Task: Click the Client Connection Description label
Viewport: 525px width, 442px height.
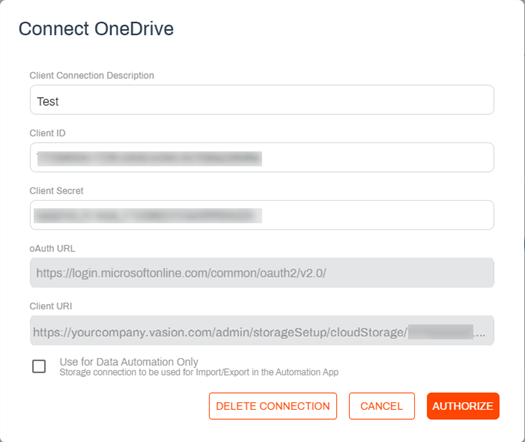Action: click(92, 75)
